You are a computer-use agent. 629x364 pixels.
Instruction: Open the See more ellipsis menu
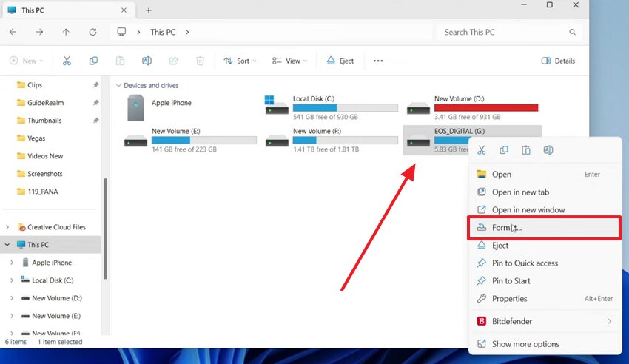coord(378,61)
